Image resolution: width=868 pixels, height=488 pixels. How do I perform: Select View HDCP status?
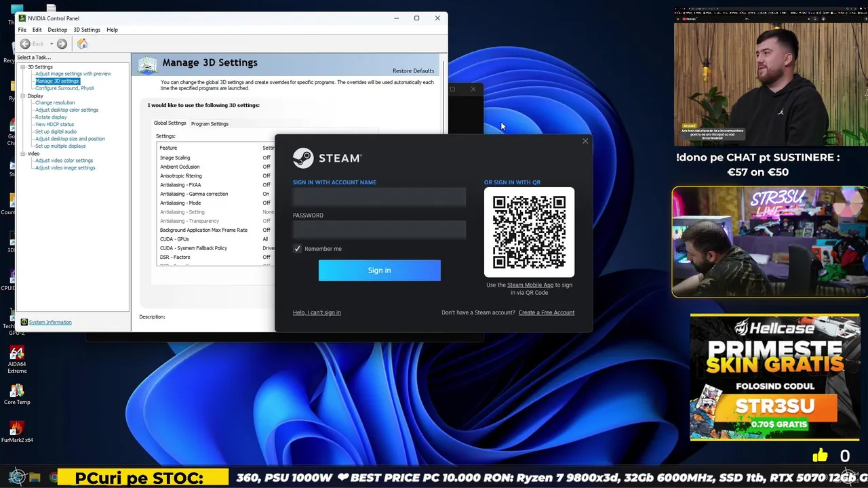[x=54, y=125]
